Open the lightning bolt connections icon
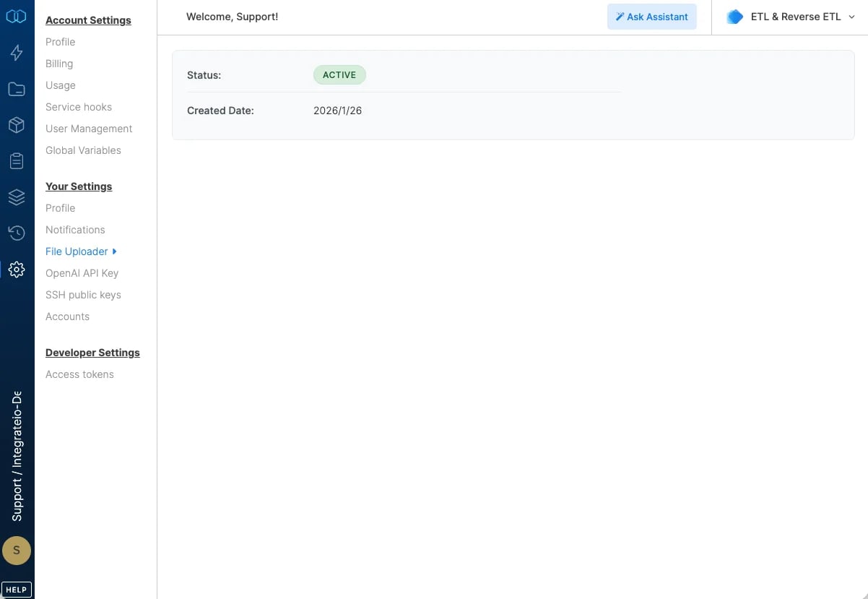 tap(16, 53)
